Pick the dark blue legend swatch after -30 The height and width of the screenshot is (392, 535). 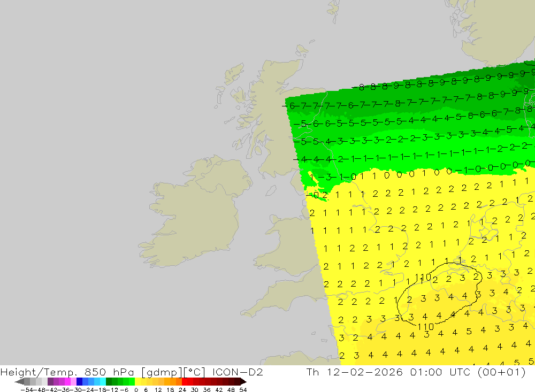(80, 382)
